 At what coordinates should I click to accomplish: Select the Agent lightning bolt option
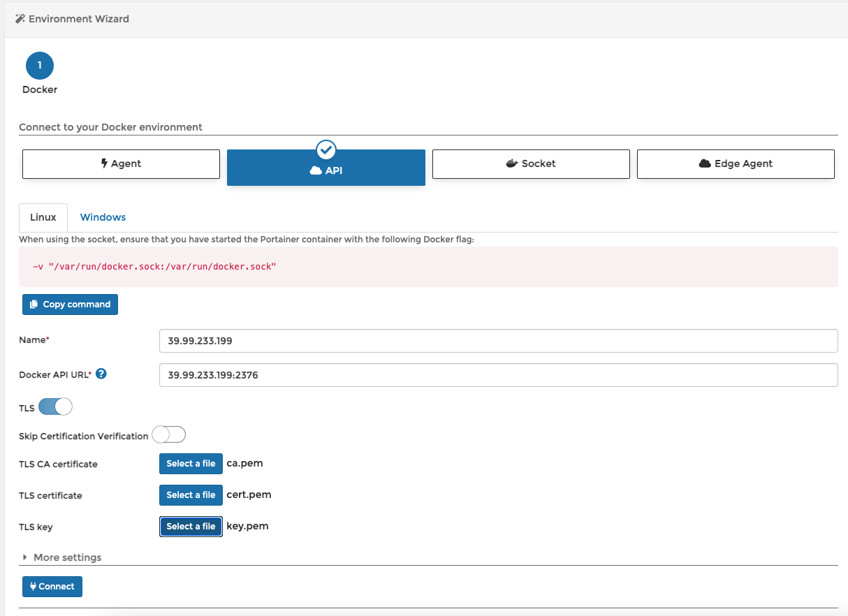(x=121, y=163)
